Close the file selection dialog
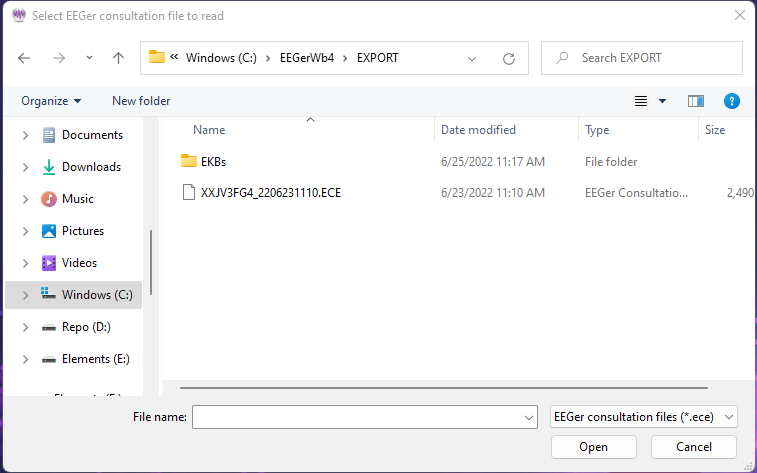The image size is (757, 473). pos(740,15)
